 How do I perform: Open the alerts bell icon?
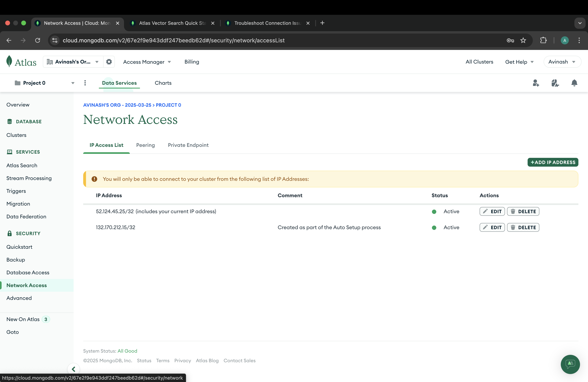574,83
